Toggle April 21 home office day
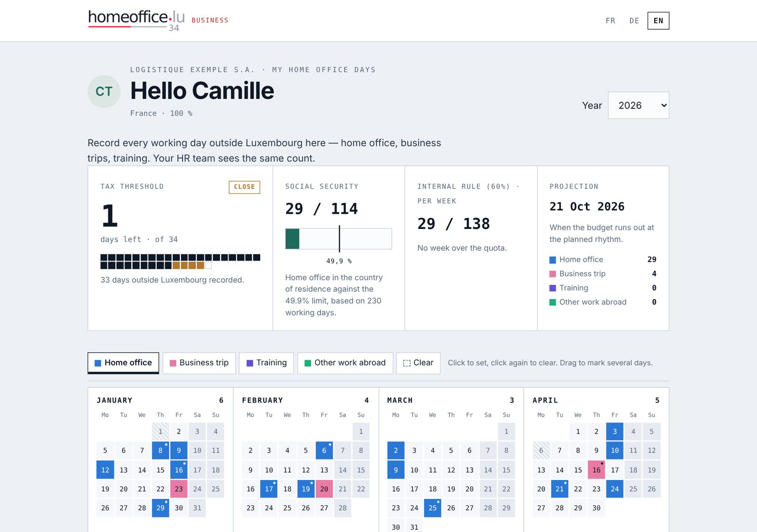 tap(560, 489)
